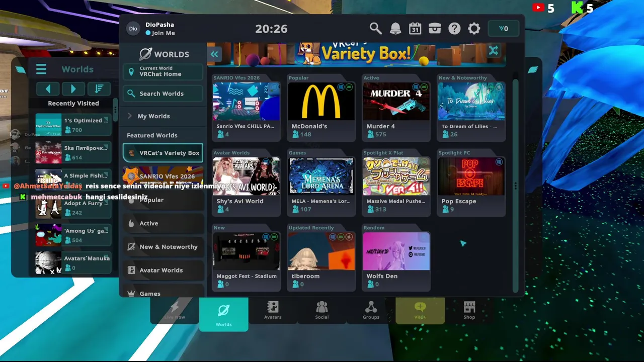Click the DioPasha profile avatar
This screenshot has width=644, height=362.
tap(133, 29)
